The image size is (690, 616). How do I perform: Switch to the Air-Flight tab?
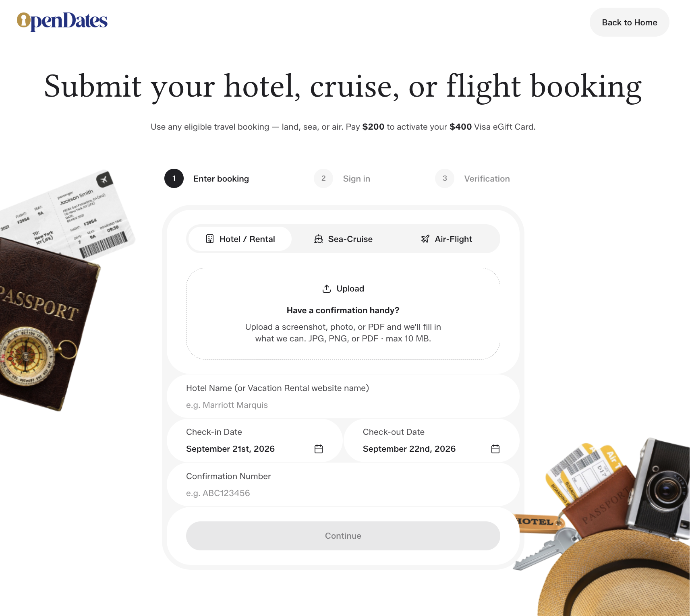446,239
